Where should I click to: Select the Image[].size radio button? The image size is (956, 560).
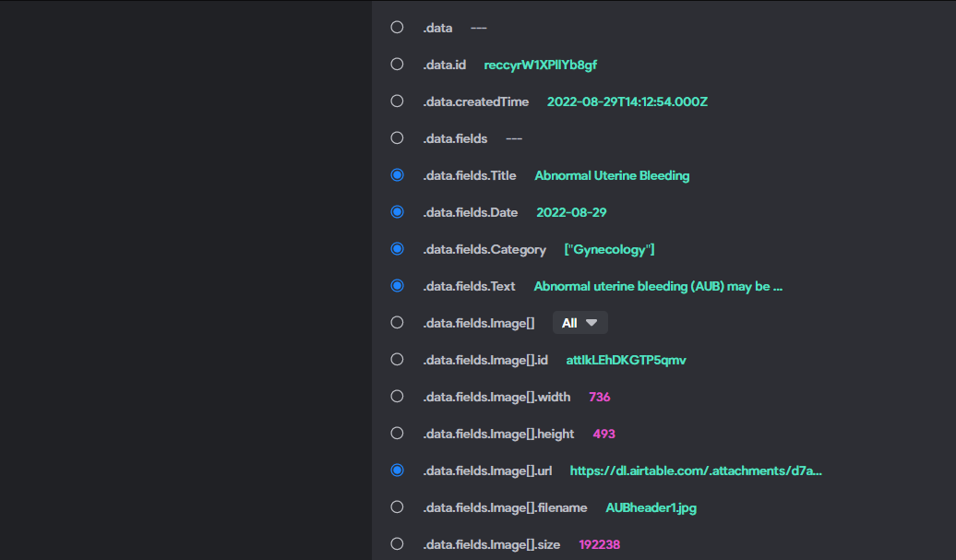(397, 543)
